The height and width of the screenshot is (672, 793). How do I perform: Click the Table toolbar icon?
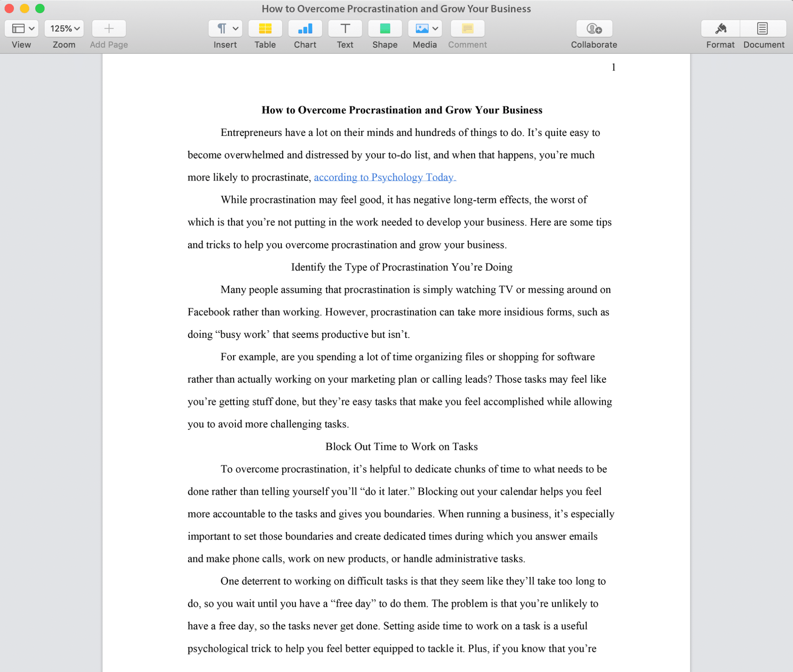(x=265, y=28)
